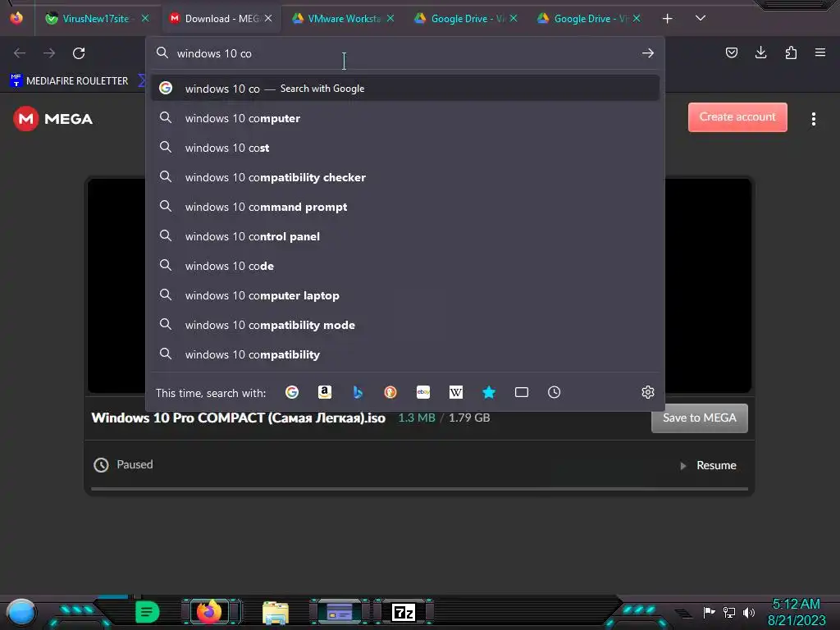
Task: Click the MEGA logo
Action: coord(53,119)
